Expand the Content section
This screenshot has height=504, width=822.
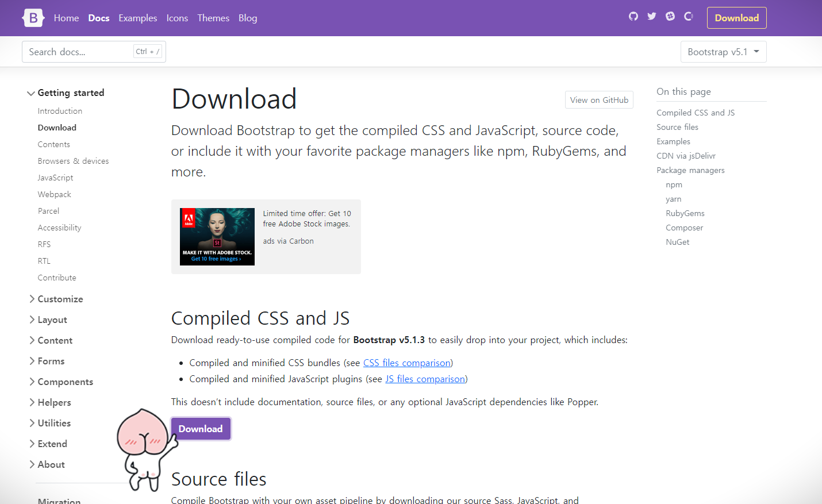tap(51, 340)
